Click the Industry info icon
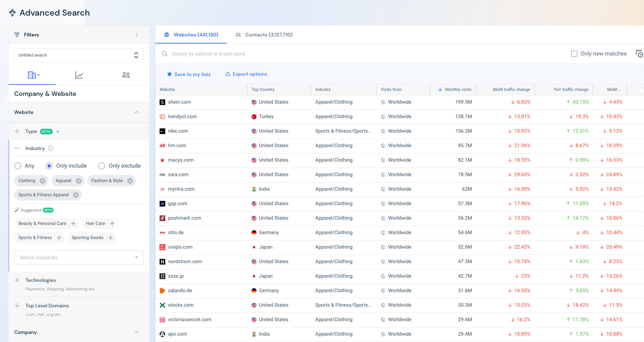Screen dimensions: 644x342 (x=51, y=149)
